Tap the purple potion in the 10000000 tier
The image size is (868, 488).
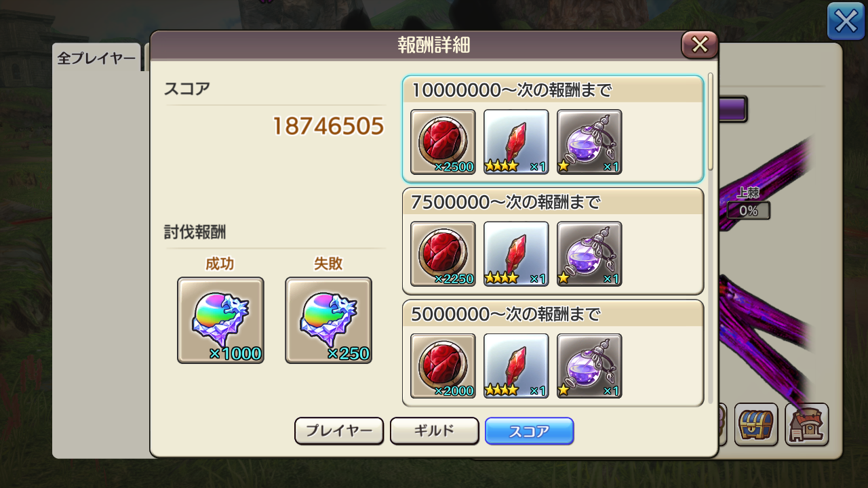[589, 142]
